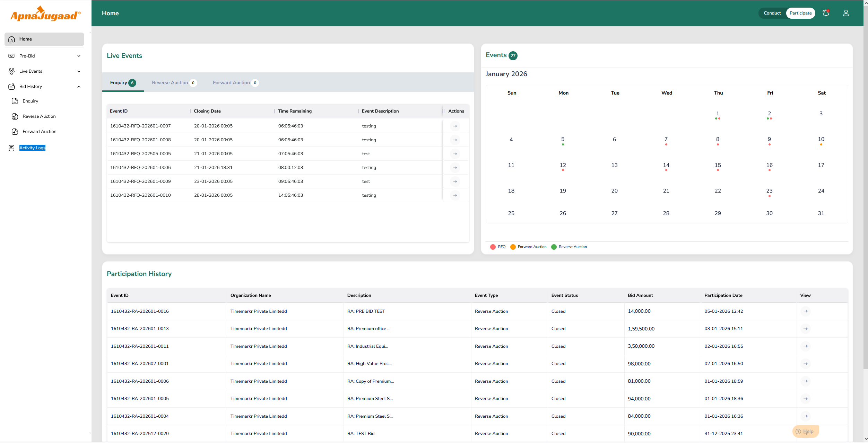Click the Activity Logs sidebar icon
Viewport: 868px width, 443px height.
12,148
